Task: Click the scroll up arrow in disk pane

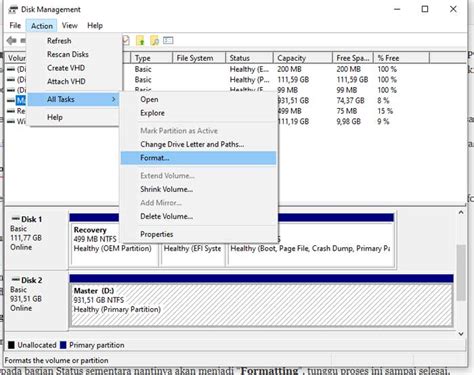Action: (x=461, y=212)
